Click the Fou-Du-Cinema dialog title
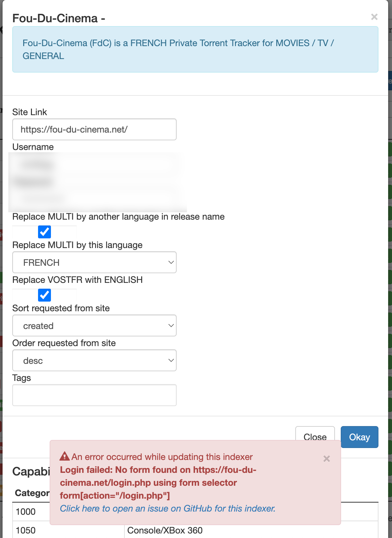Screen dimensions: 392x538 pyautogui.click(x=59, y=18)
